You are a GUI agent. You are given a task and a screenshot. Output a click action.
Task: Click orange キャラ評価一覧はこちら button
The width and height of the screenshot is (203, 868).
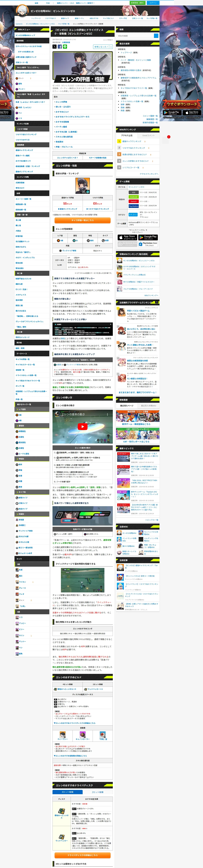[82, 220]
